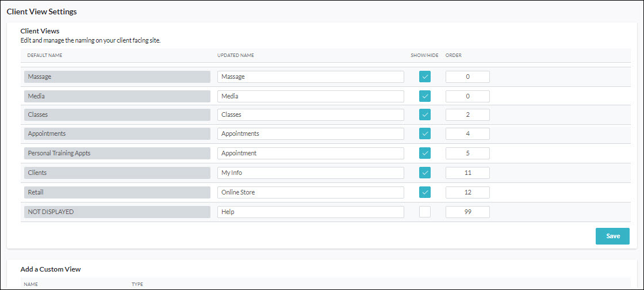Click the Massage updated name field
The width and height of the screenshot is (644, 290).
click(x=310, y=77)
